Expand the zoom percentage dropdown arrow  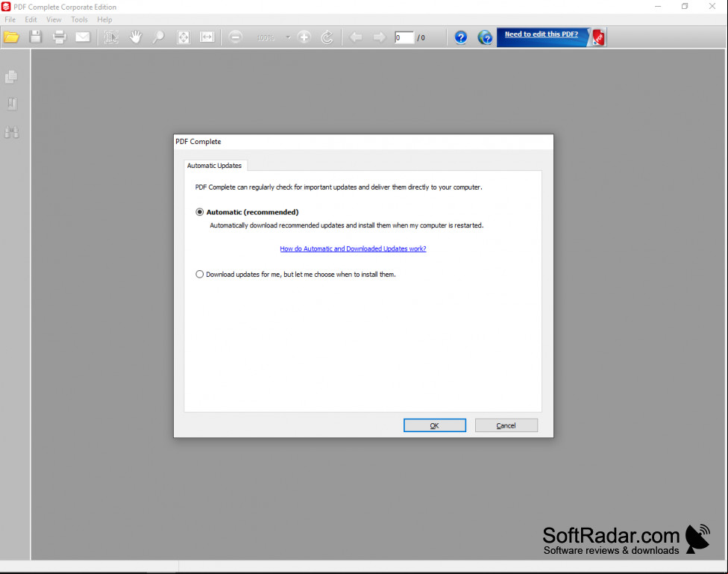coord(289,37)
